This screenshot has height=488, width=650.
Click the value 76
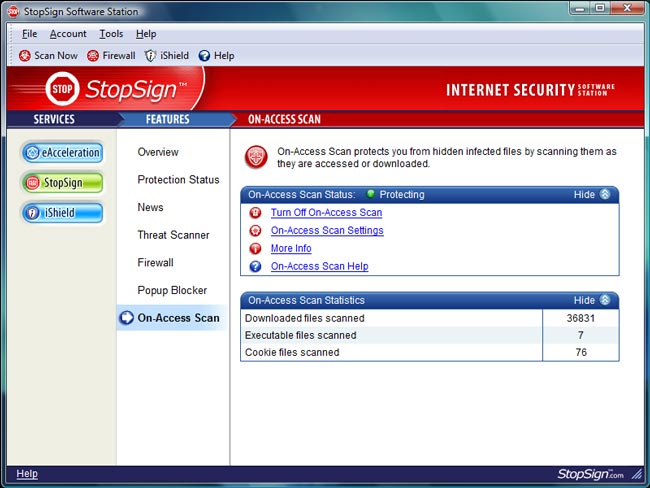[581, 352]
